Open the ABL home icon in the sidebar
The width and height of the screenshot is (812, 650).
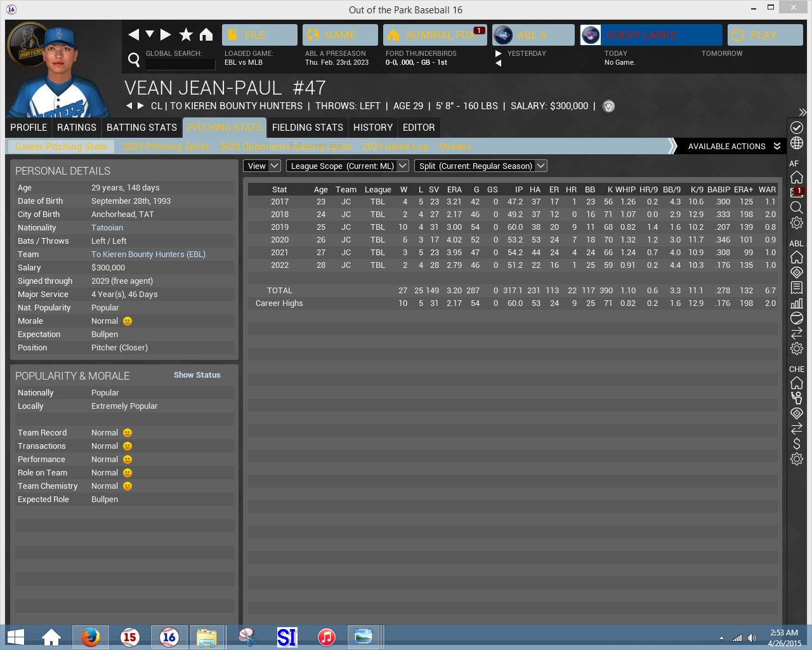pos(797,257)
